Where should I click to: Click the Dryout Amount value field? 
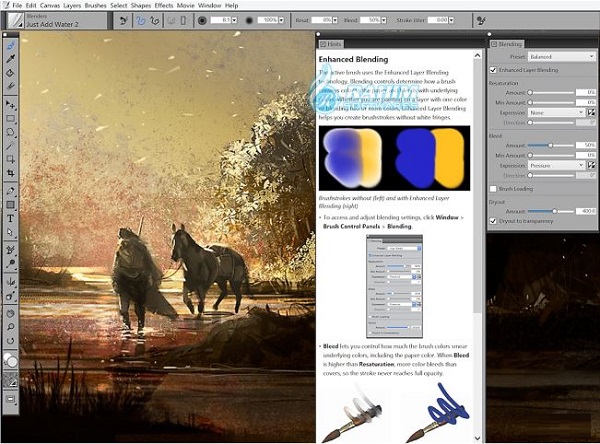(586, 211)
